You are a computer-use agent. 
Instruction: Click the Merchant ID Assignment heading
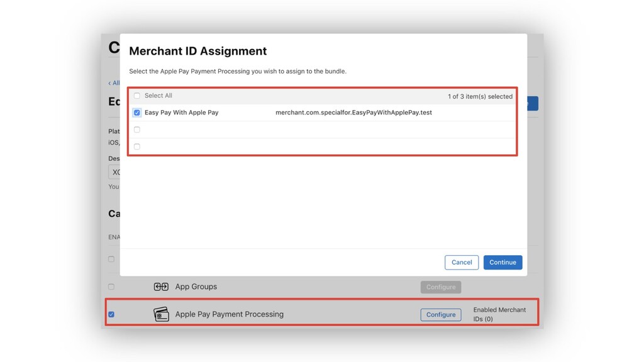click(x=198, y=51)
